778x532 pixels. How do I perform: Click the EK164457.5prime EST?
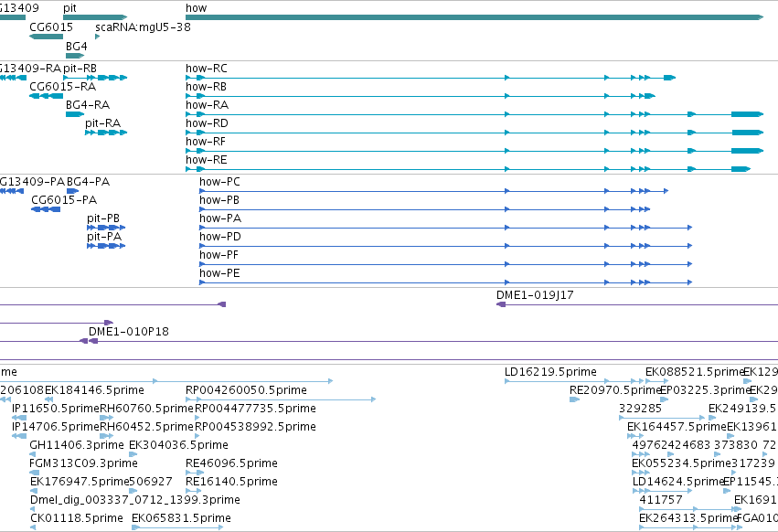[635, 436]
